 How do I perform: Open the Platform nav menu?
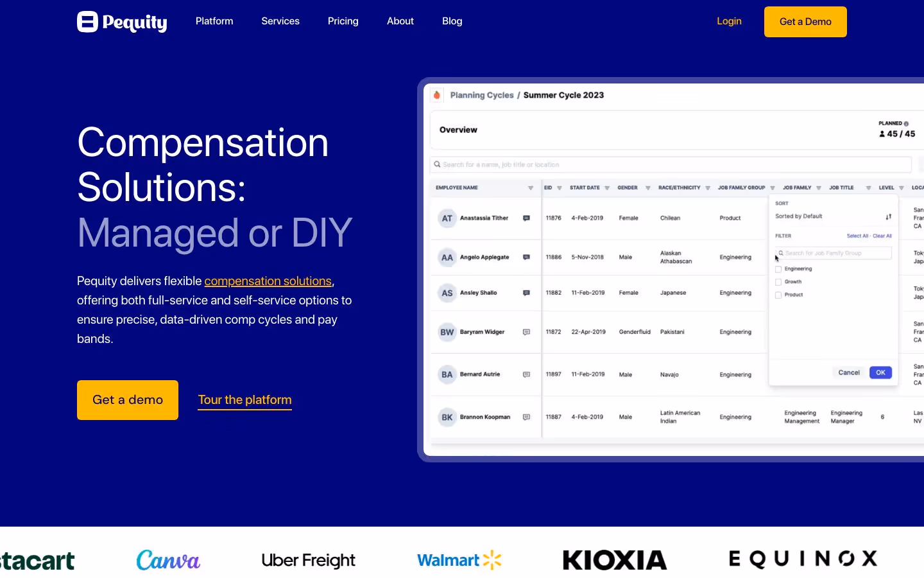point(214,21)
